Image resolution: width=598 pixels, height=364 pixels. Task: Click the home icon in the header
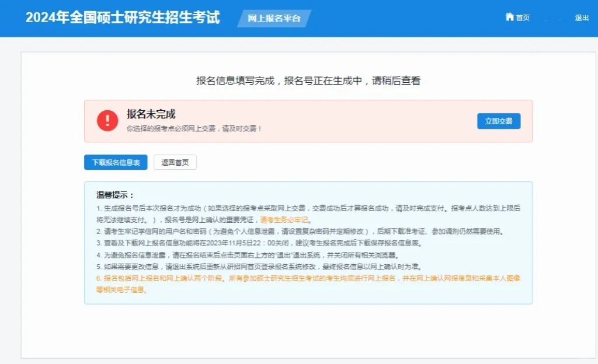(x=510, y=17)
